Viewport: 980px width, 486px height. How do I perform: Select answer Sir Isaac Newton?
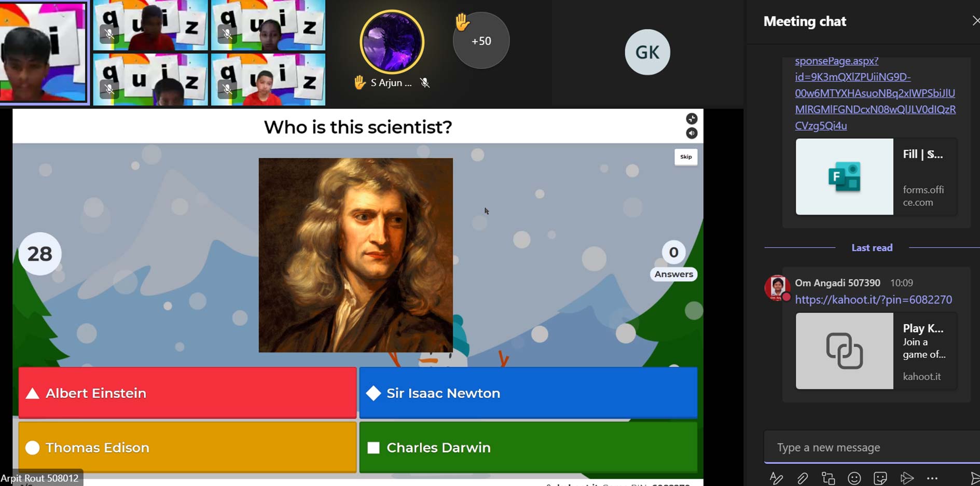[528, 393]
